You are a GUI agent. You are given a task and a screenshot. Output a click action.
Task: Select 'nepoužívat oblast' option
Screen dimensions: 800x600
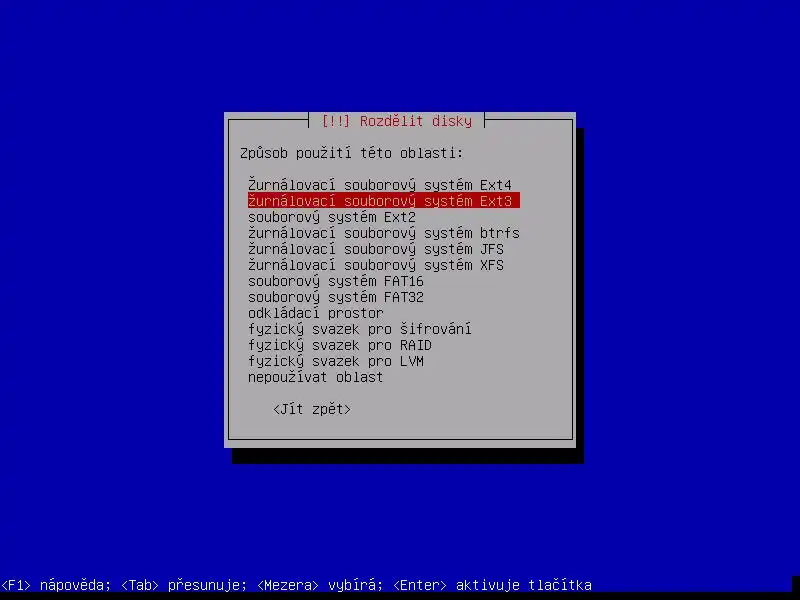(x=316, y=377)
